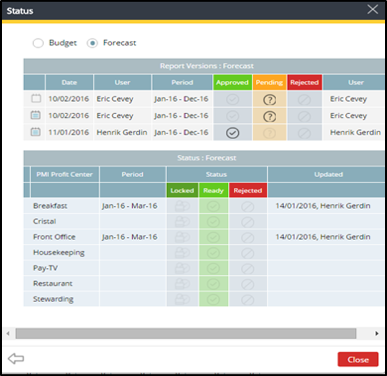
Task: Click the Ready checkmark for Restaurant
Action: (213, 284)
